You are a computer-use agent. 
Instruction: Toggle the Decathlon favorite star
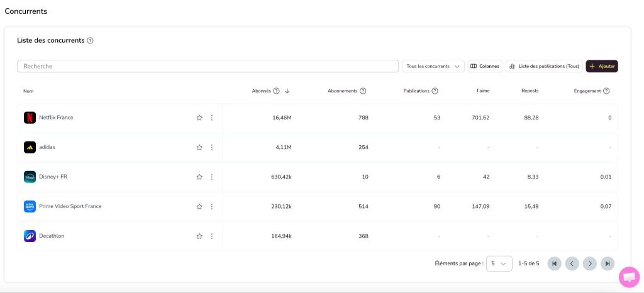(x=199, y=236)
